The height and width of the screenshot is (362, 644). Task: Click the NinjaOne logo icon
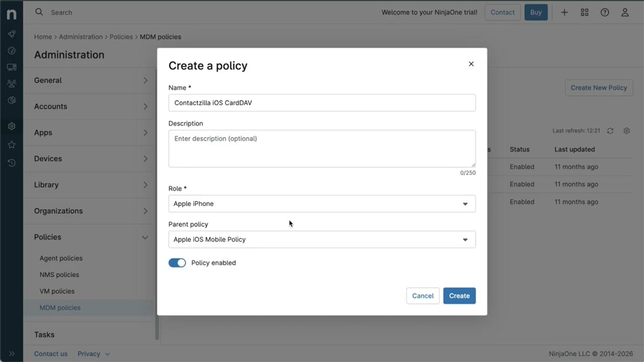[x=12, y=14]
